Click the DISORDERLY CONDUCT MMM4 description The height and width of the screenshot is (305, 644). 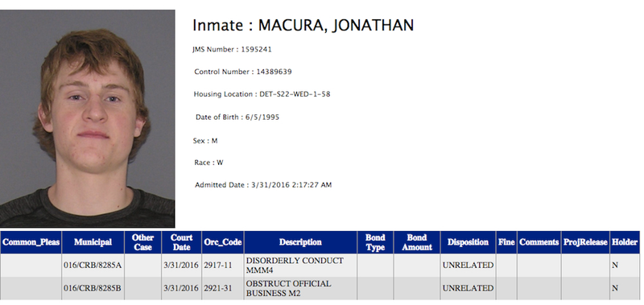click(295, 266)
